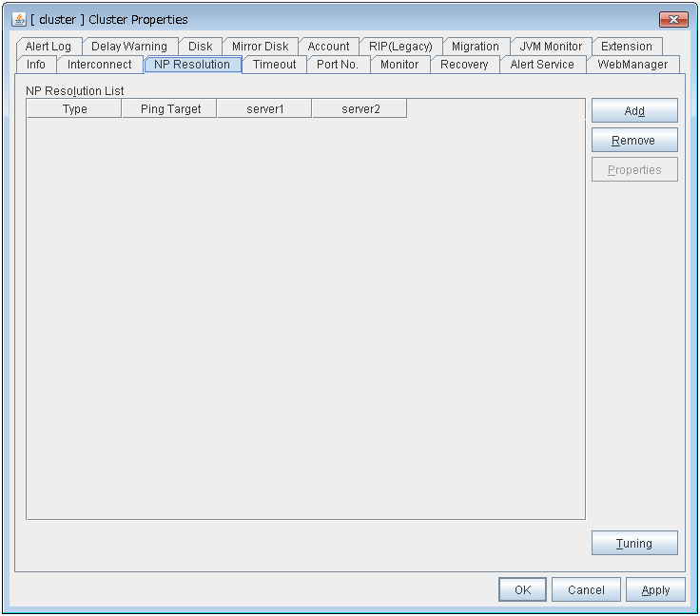The width and height of the screenshot is (700, 616).
Task: Click the Ping Target column header
Action: pyautogui.click(x=170, y=109)
